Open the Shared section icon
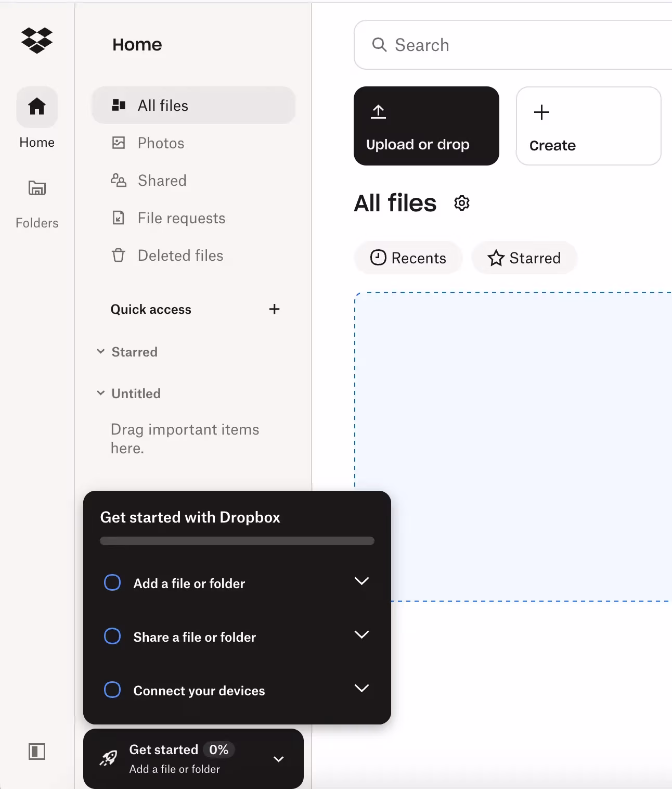Viewport: 672px width, 789px height. pos(119,180)
